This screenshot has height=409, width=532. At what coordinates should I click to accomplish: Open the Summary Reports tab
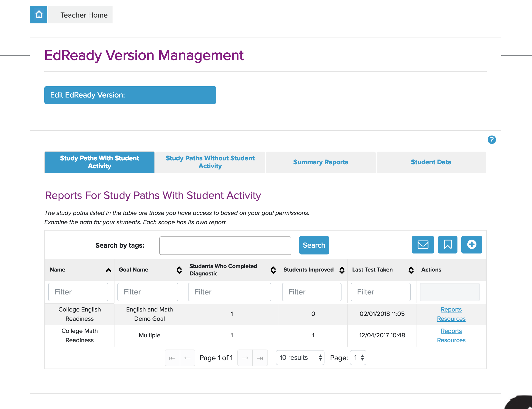(x=321, y=162)
